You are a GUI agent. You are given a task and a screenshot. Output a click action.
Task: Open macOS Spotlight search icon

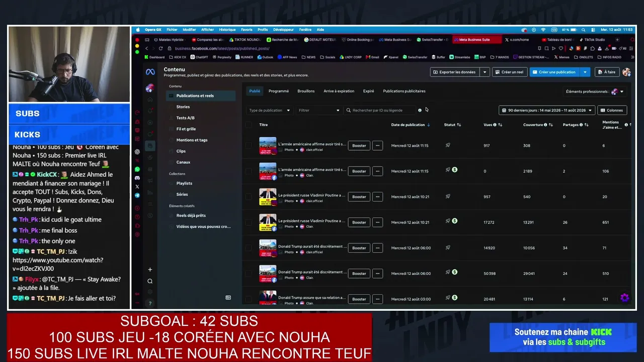click(583, 30)
